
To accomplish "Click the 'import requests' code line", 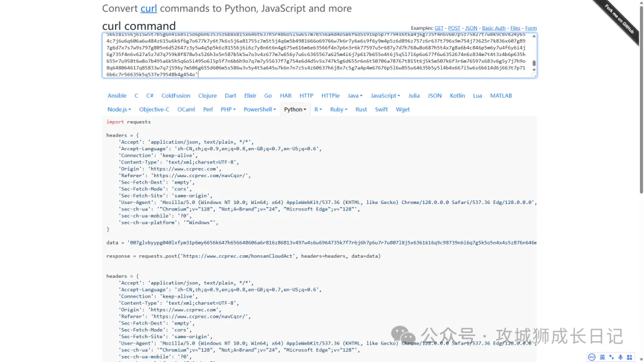I will coord(129,122).
